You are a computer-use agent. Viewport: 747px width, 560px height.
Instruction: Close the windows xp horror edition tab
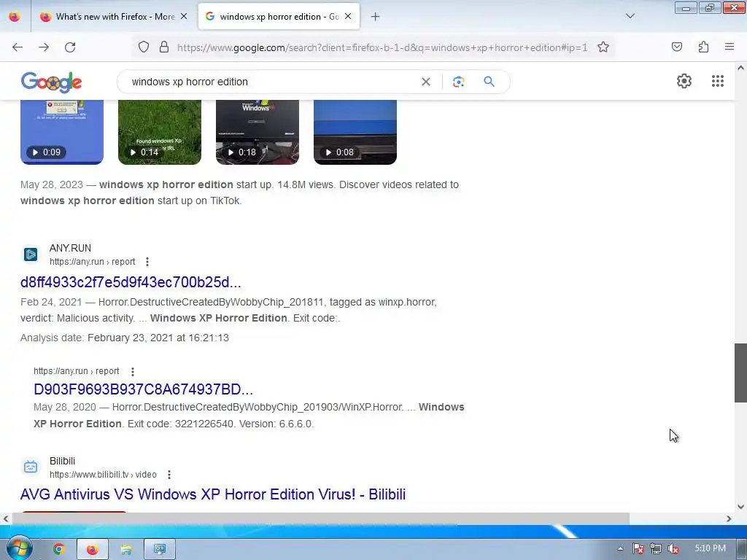click(348, 16)
